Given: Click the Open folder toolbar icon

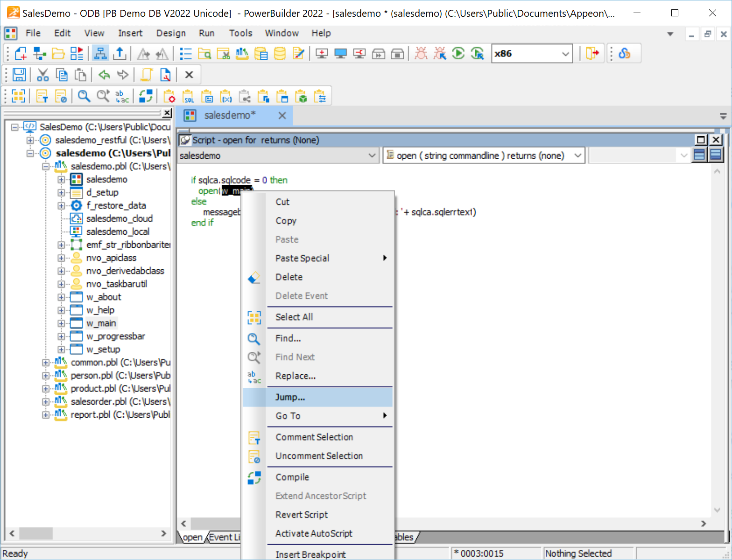Looking at the screenshot, I should pyautogui.click(x=58, y=54).
